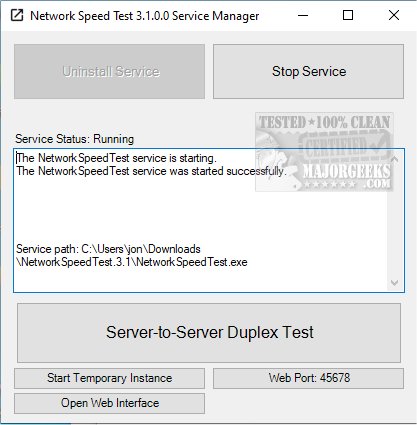The width and height of the screenshot is (417, 425).
Task: Click the Service path line in log
Action: click(x=132, y=255)
